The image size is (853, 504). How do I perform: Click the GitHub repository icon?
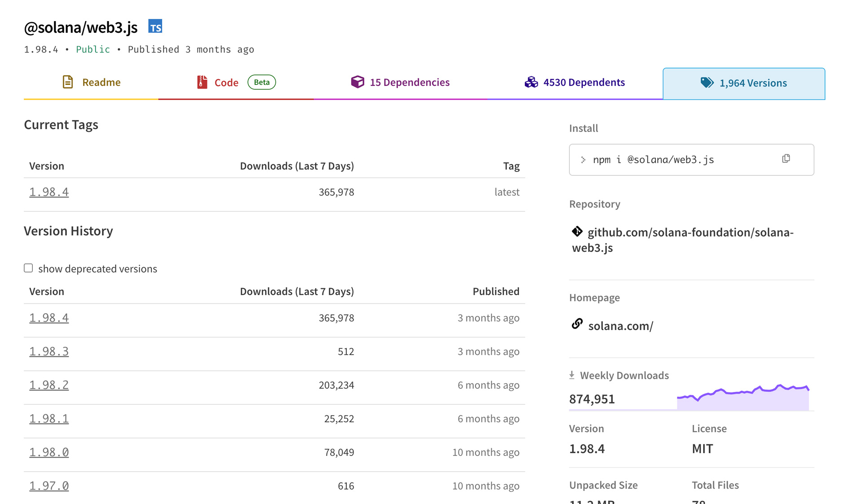tap(576, 232)
